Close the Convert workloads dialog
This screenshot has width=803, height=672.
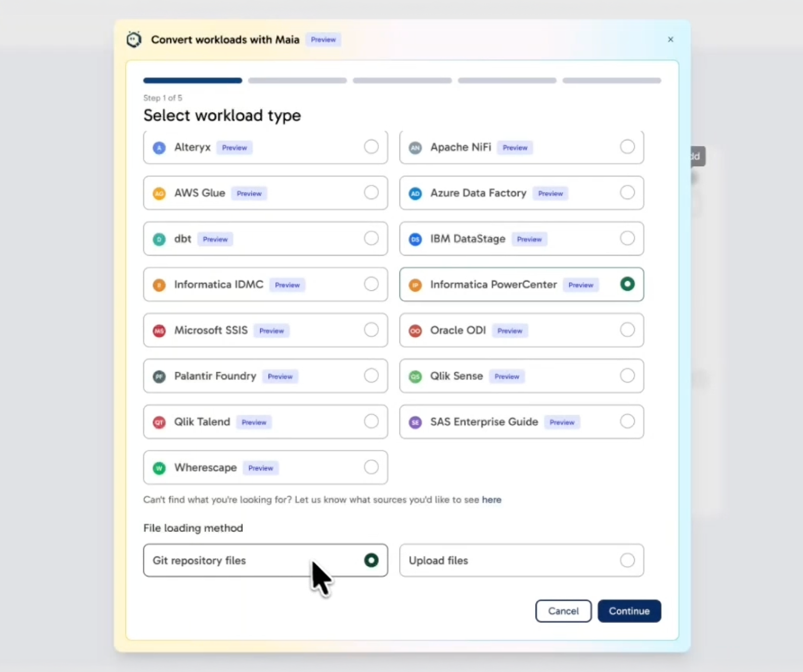(670, 39)
